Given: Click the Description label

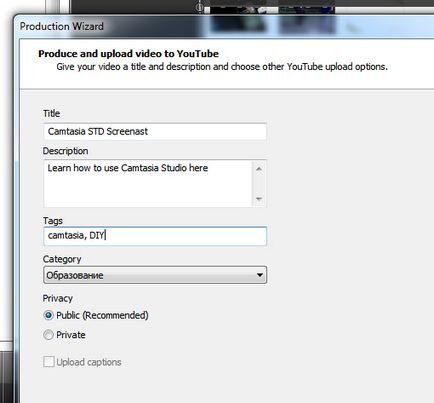Looking at the screenshot, I should (65, 151).
